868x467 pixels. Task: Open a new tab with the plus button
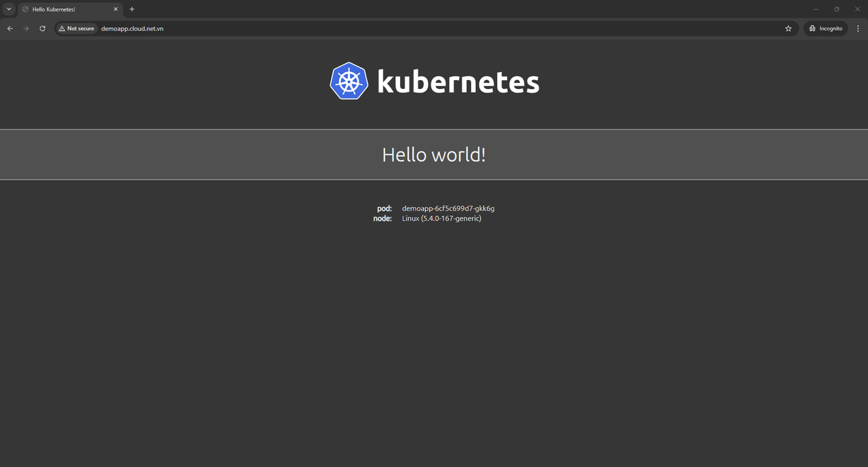pyautogui.click(x=132, y=10)
